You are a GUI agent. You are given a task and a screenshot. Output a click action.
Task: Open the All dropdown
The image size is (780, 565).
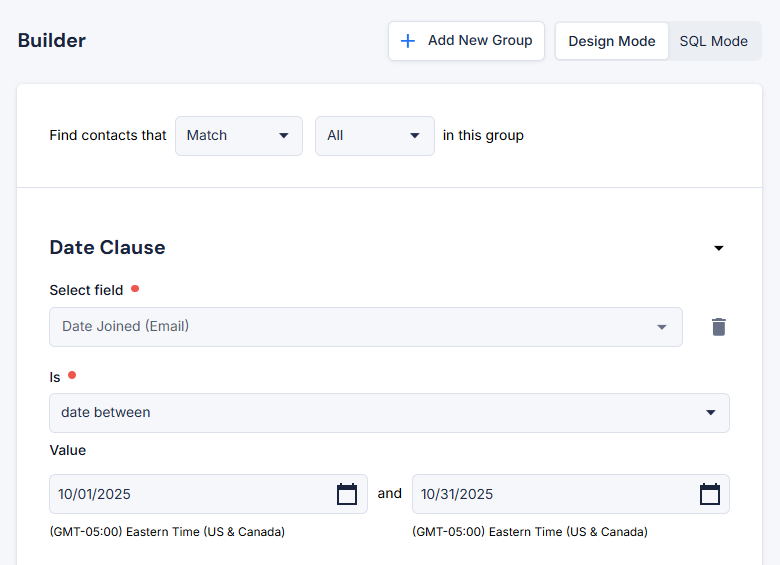(x=374, y=136)
